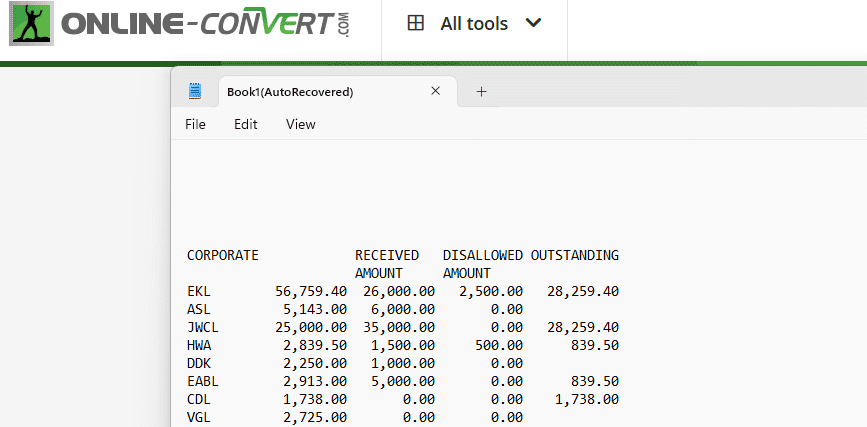Click the CORPORATE column header text
Viewport: 867px width, 427px height.
click(223, 255)
